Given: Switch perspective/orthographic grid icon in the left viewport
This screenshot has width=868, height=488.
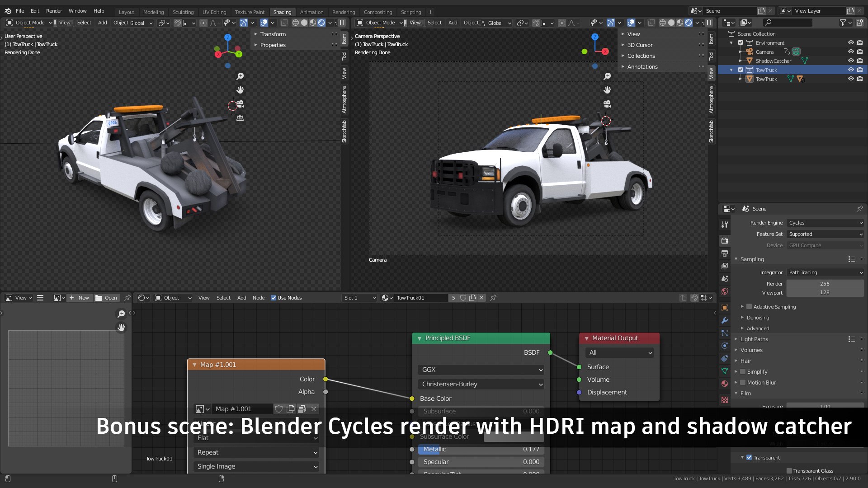Looking at the screenshot, I should click(240, 117).
